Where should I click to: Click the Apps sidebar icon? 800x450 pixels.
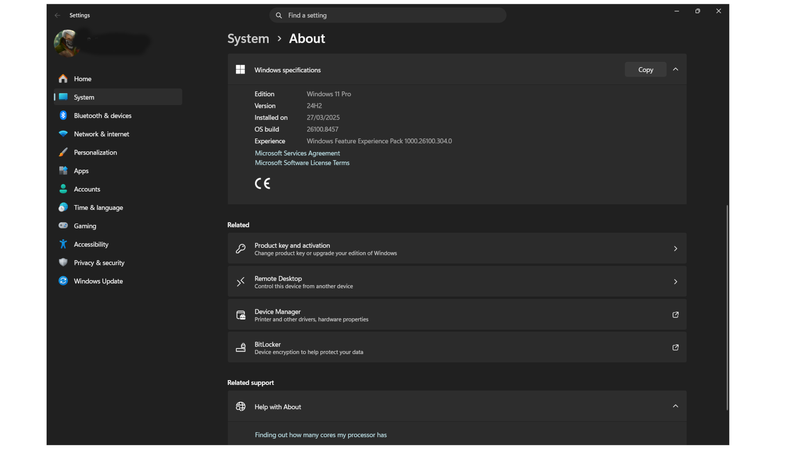point(63,170)
